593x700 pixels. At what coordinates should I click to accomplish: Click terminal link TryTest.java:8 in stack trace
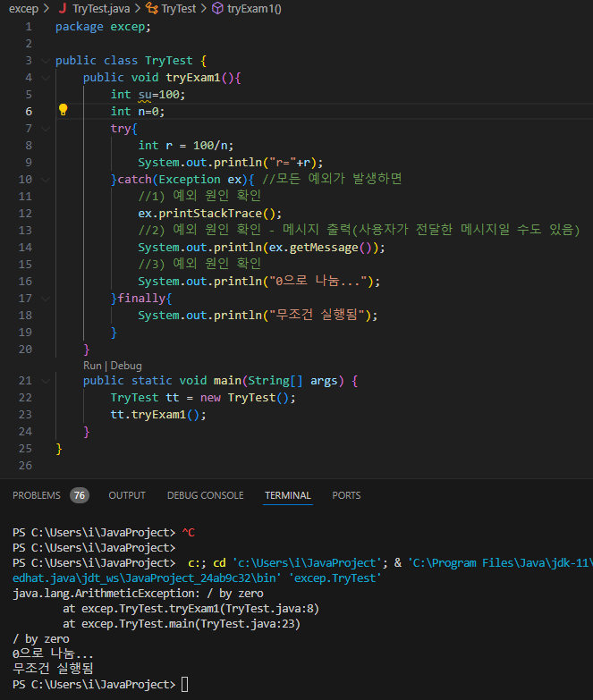tap(270, 609)
